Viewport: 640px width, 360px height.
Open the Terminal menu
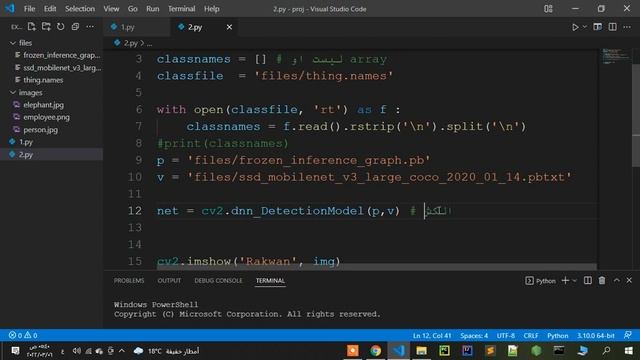click(182, 9)
